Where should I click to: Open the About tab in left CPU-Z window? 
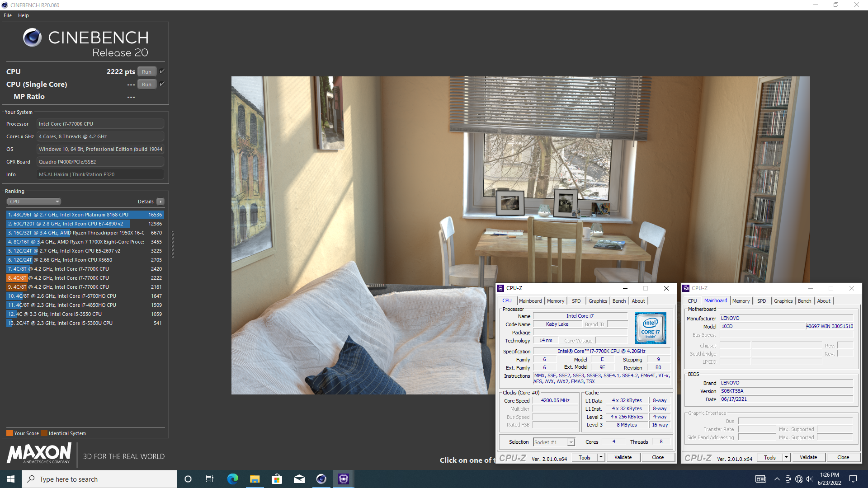pos(638,301)
